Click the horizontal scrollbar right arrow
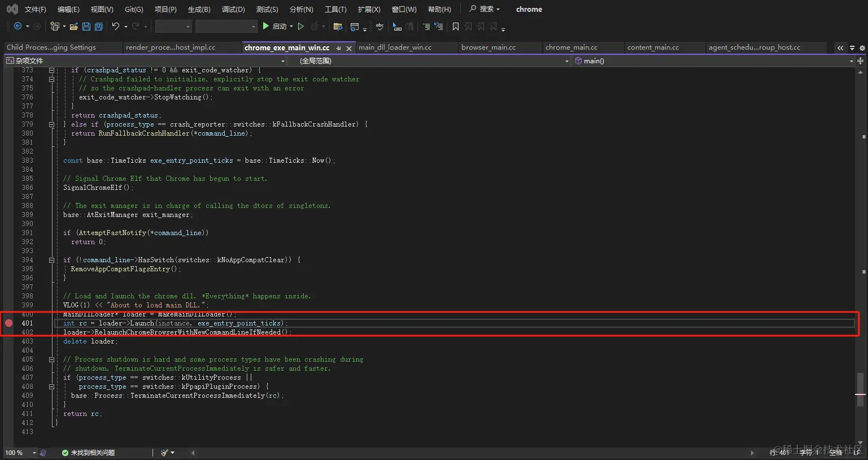This screenshot has height=460, width=868. 752,453
